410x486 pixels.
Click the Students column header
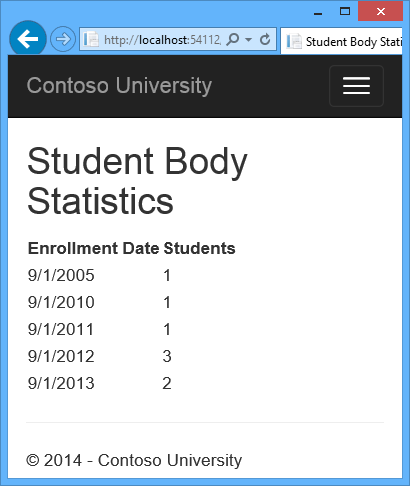(199, 248)
